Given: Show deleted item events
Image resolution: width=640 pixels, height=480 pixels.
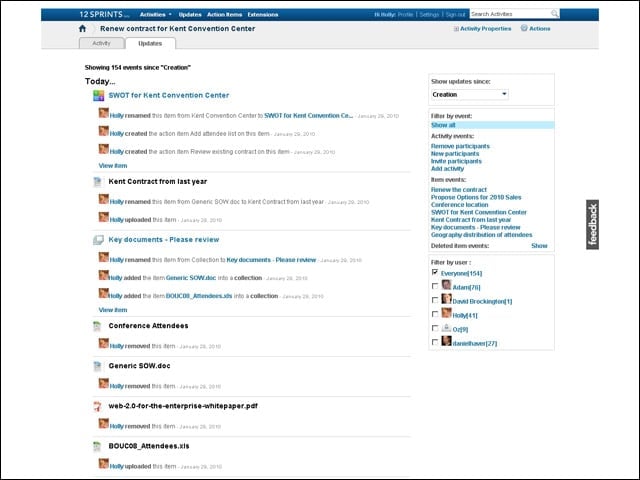Looking at the screenshot, I should 539,246.
